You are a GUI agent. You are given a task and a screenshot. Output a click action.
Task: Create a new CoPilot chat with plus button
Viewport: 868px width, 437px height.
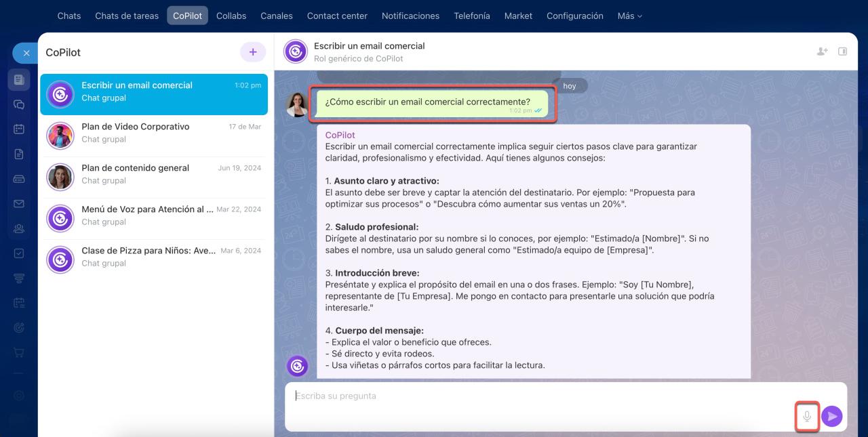252,51
